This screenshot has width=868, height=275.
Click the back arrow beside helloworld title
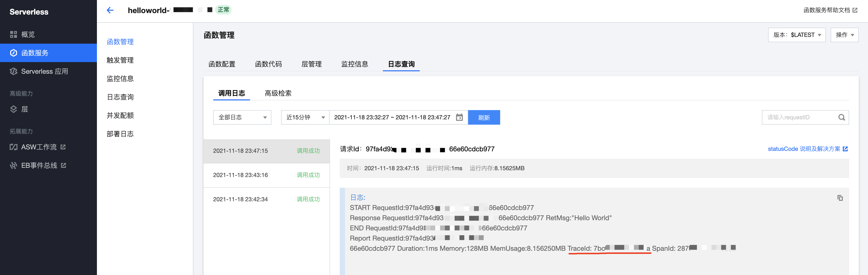[x=110, y=10]
